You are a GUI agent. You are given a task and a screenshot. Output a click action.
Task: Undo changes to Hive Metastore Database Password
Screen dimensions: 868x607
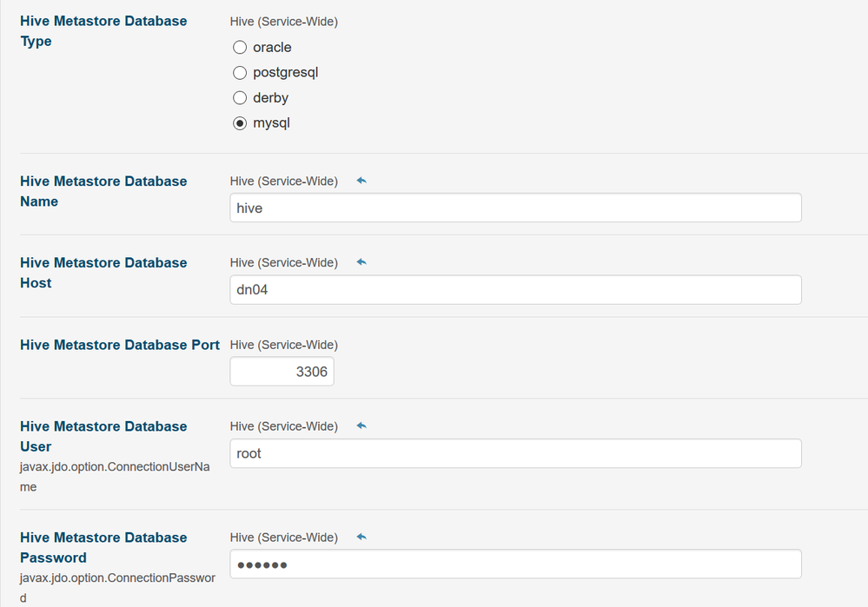click(x=361, y=537)
